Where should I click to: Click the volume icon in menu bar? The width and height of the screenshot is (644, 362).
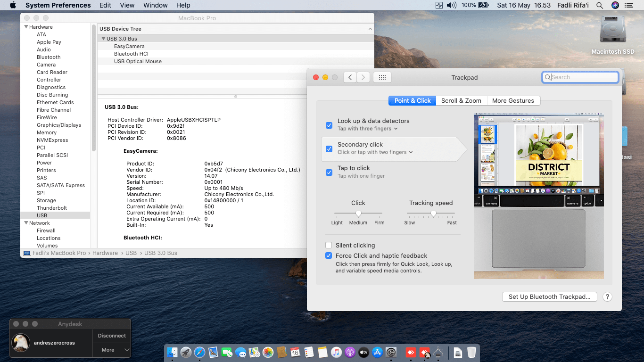coord(452,5)
